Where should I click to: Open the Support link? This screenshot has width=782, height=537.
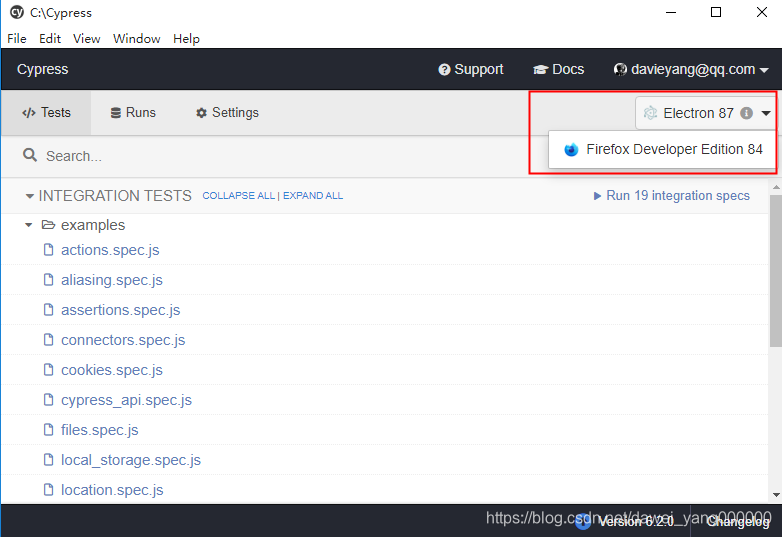pos(471,69)
